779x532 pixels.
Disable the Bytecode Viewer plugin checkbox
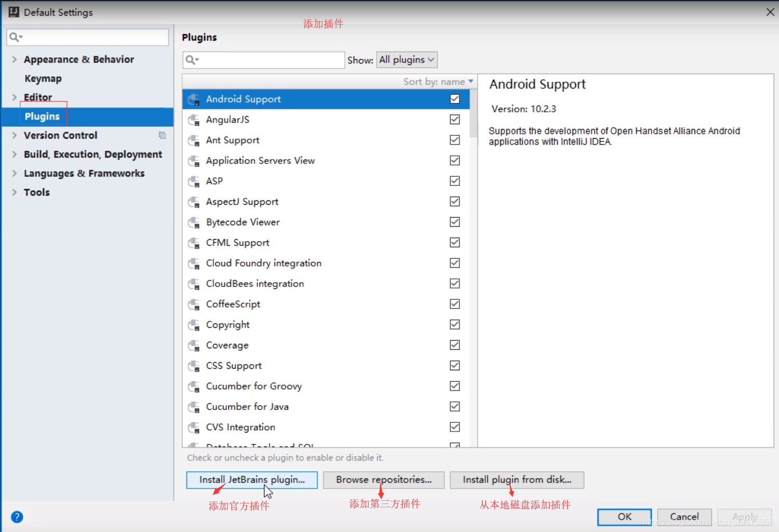coord(455,222)
